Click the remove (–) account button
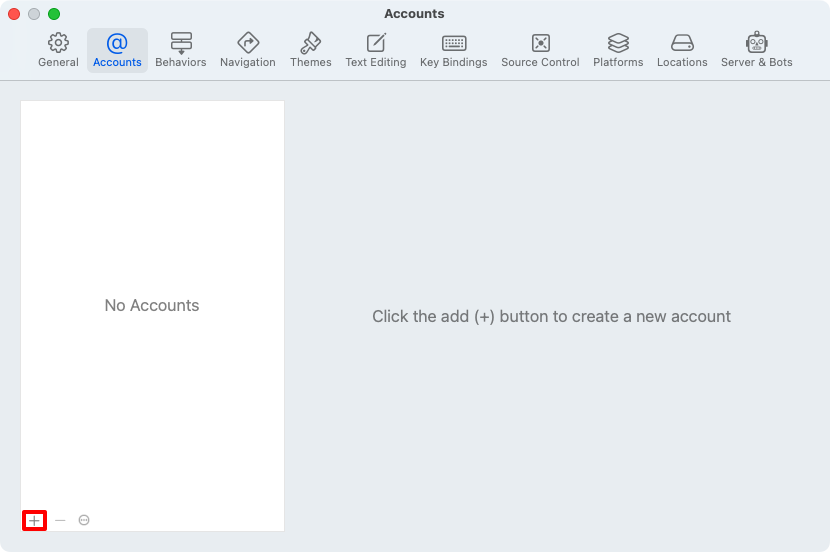 click(x=60, y=520)
